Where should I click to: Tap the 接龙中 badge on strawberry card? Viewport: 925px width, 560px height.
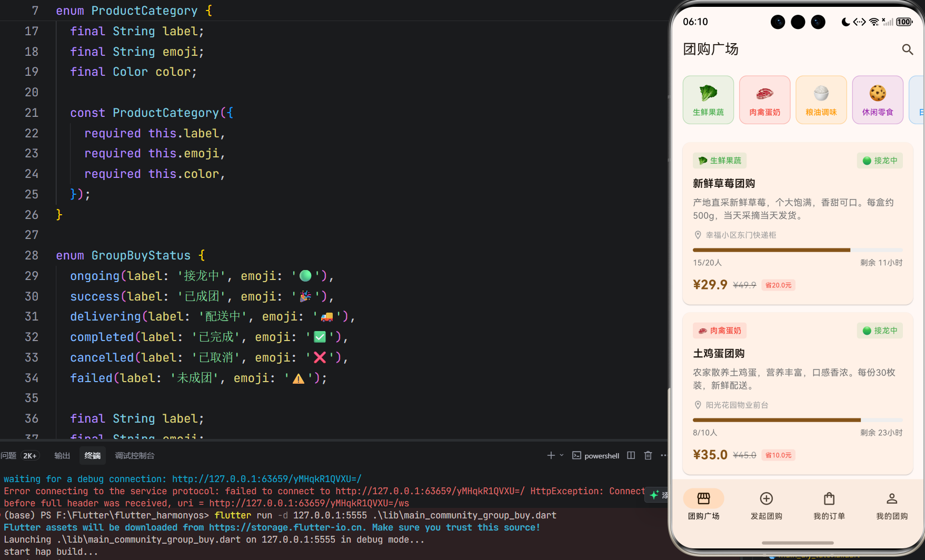coord(879,161)
